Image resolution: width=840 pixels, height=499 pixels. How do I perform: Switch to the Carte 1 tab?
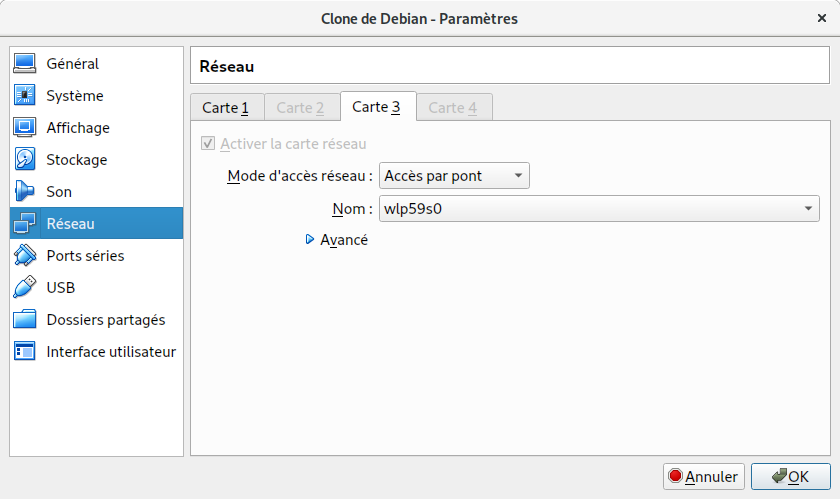(x=227, y=107)
